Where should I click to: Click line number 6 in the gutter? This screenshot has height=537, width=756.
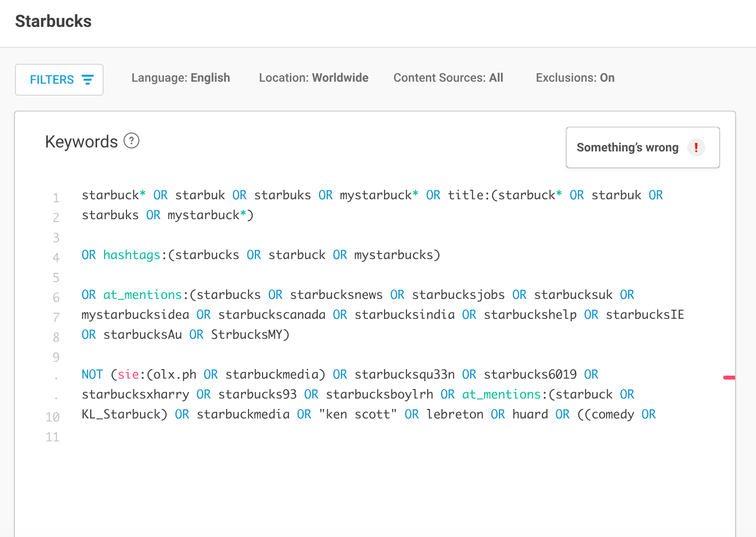pyautogui.click(x=56, y=297)
